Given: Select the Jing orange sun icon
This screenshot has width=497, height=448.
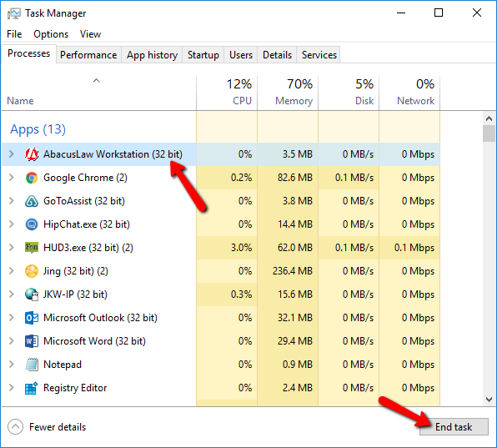Looking at the screenshot, I should coord(32,271).
